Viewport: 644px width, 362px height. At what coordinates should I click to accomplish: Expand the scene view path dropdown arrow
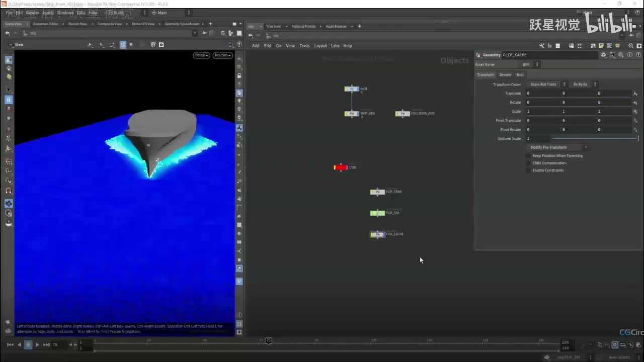[x=195, y=33]
